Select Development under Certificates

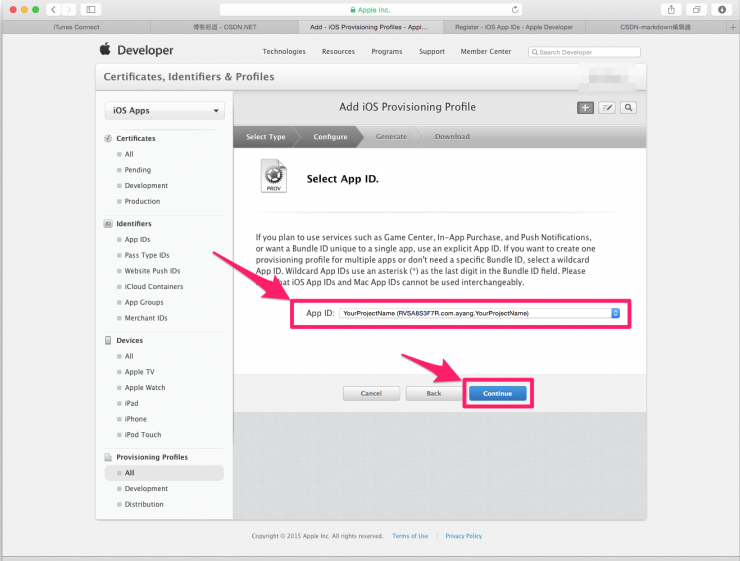[x=146, y=186]
